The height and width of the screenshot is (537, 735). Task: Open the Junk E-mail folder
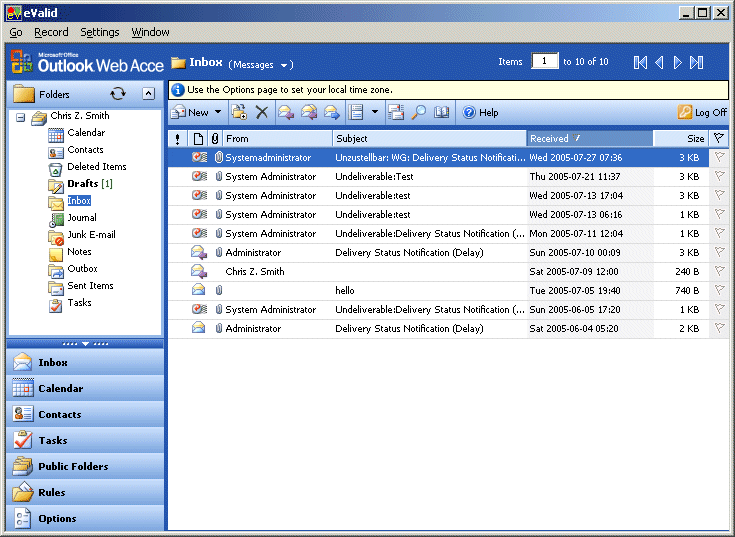tap(91, 234)
